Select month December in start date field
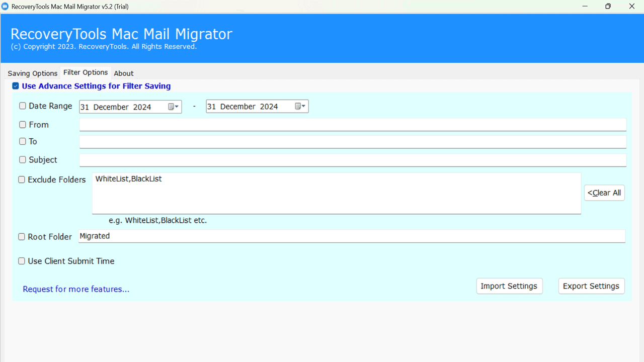644x362 pixels. click(112, 107)
